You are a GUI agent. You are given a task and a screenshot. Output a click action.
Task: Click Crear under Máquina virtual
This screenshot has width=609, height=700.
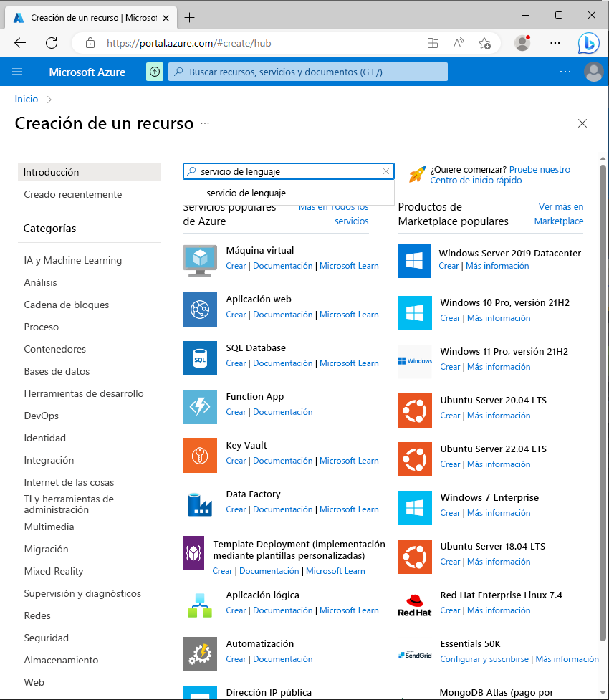pyautogui.click(x=236, y=266)
